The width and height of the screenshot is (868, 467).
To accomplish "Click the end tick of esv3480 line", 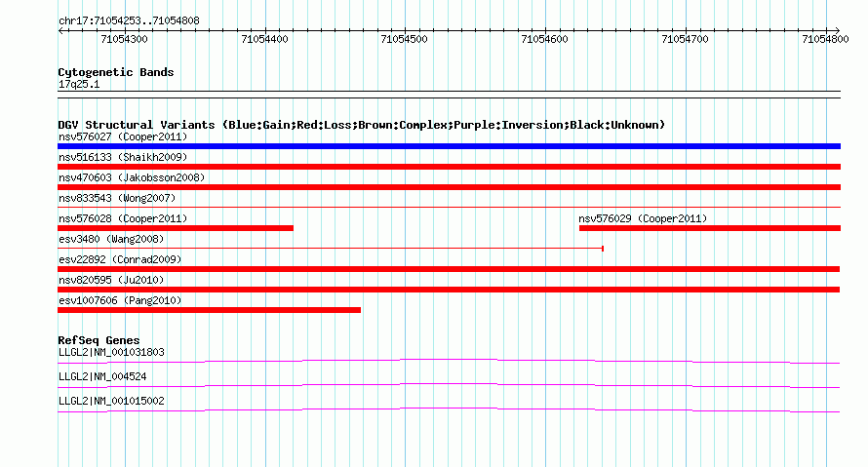I will (x=603, y=249).
